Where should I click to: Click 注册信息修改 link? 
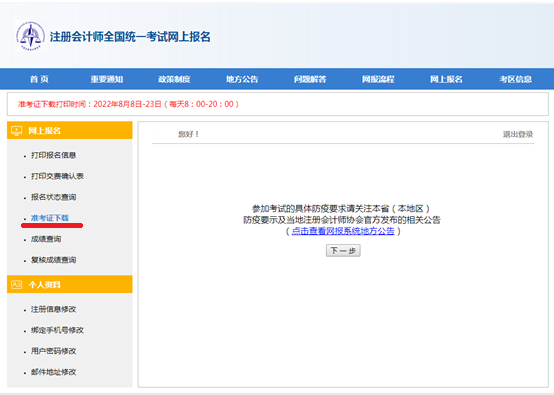coord(53,309)
